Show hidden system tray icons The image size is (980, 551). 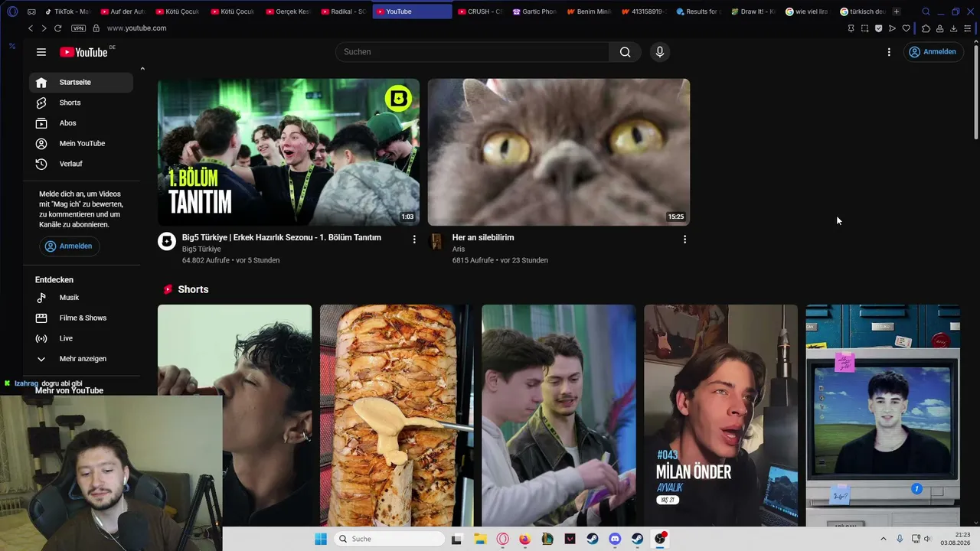click(x=883, y=539)
